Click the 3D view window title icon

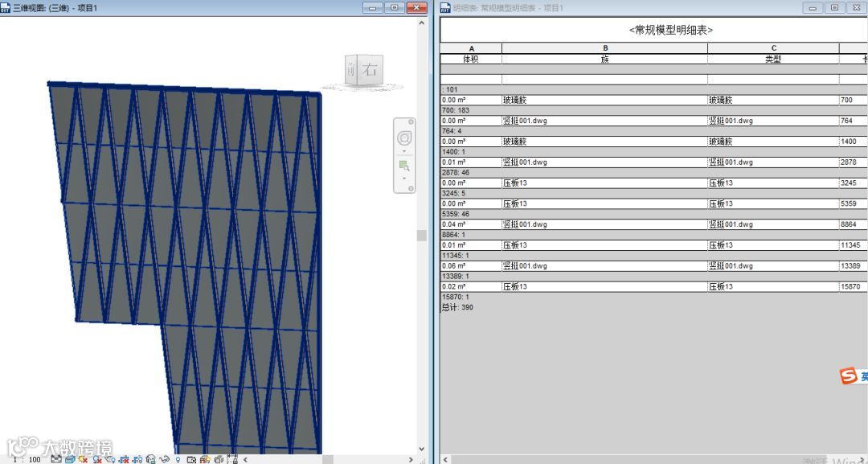pos(6,8)
